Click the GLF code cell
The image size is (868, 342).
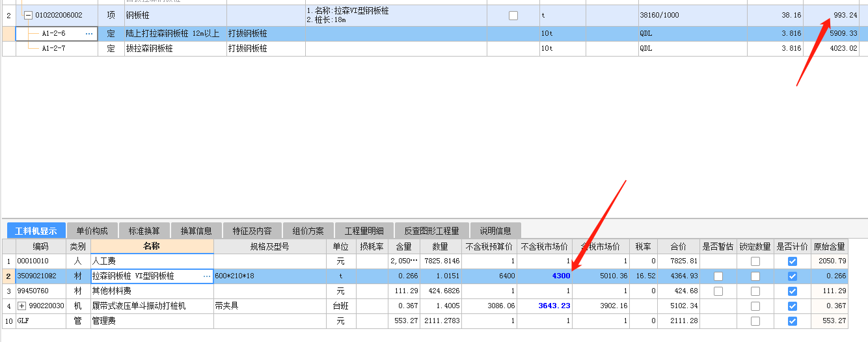[41, 321]
